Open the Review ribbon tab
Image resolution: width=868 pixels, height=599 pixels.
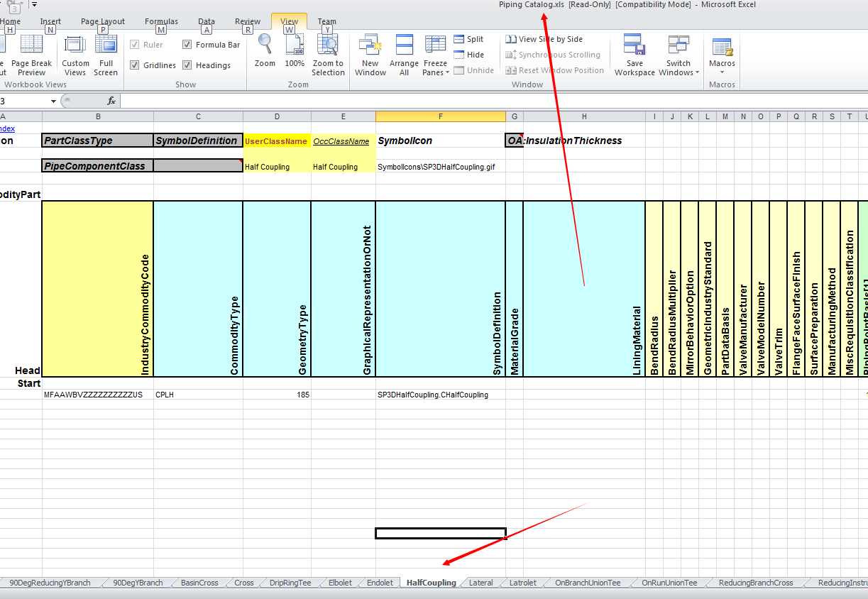tap(248, 21)
